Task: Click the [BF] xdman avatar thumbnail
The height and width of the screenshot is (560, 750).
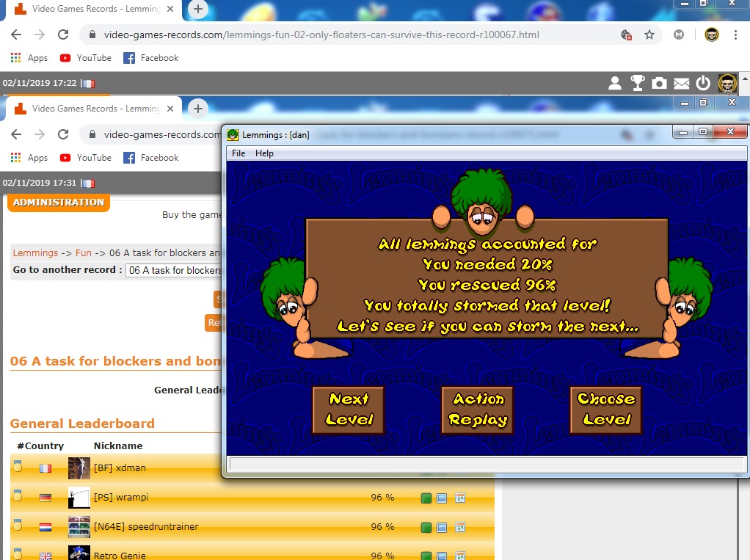Action: click(79, 468)
